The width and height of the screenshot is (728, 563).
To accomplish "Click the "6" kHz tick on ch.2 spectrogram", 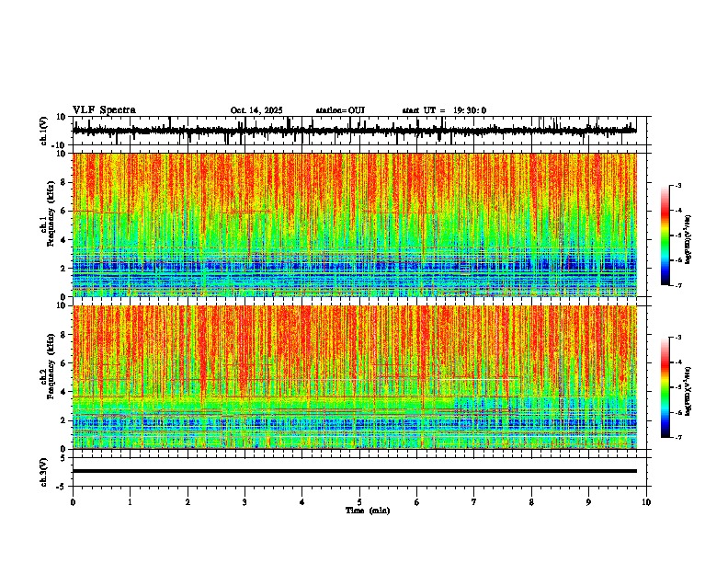I will point(65,363).
